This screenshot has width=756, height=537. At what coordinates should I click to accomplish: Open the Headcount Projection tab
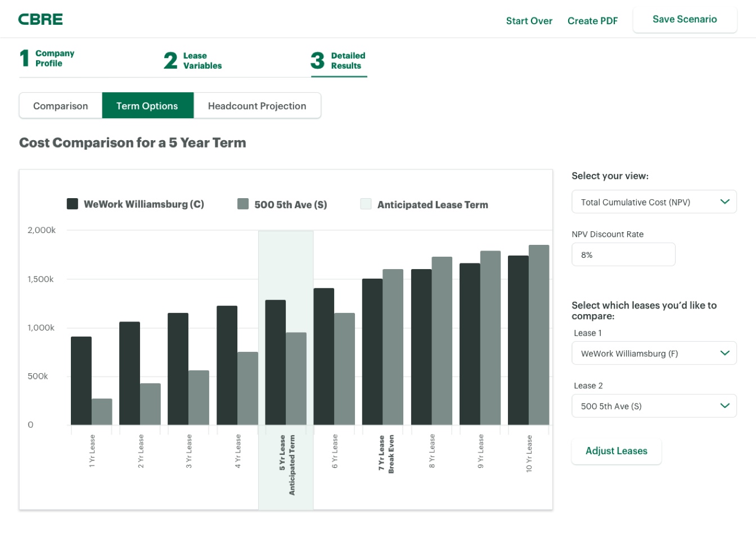[x=257, y=106]
